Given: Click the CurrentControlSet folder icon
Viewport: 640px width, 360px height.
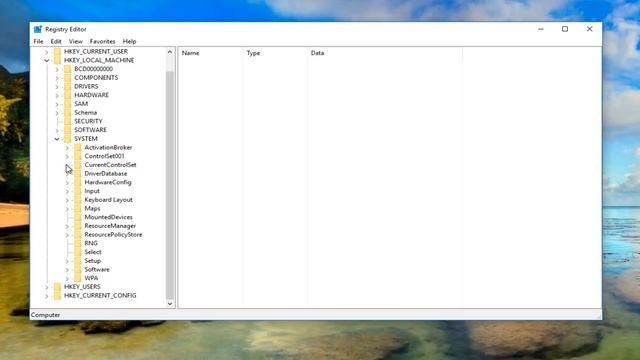Looking at the screenshot, I should click(x=78, y=165).
